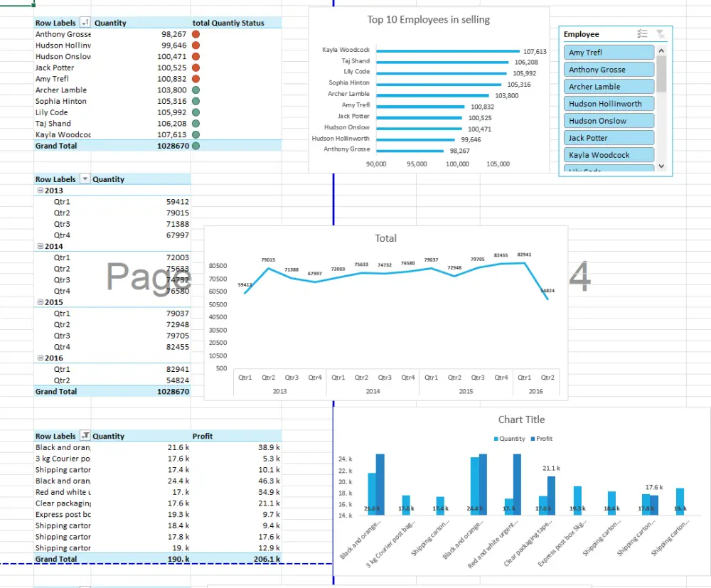Viewport: 711px width, 588px height.
Task: Click the Multi-Select icon in the Employee slicer
Action: [643, 33]
